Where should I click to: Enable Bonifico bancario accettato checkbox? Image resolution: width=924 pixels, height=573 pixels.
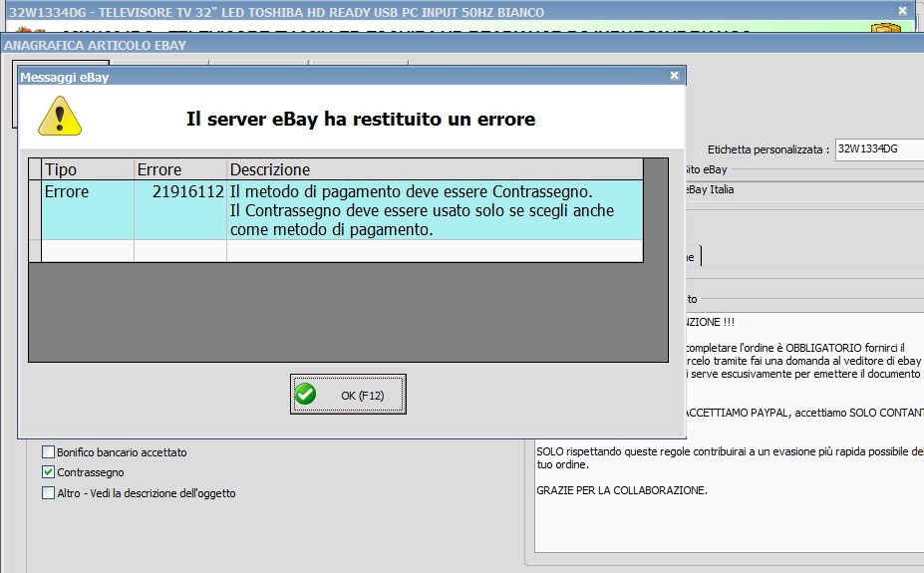[48, 451]
